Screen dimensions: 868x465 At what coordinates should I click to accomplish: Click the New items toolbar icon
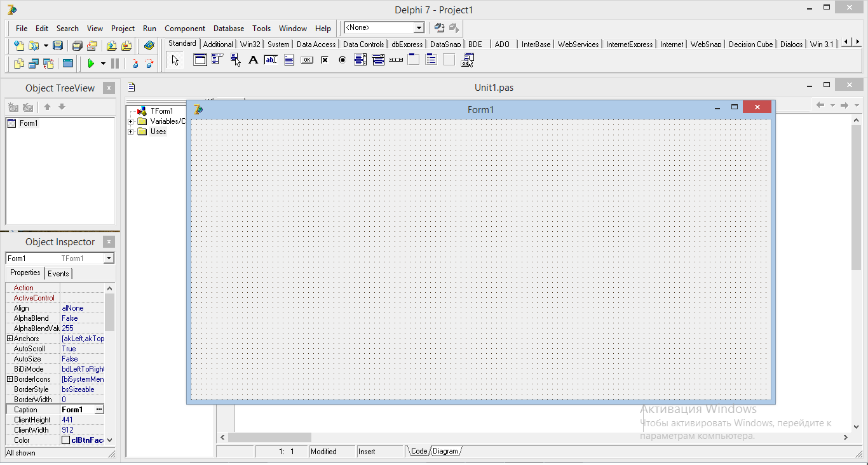tap(19, 46)
